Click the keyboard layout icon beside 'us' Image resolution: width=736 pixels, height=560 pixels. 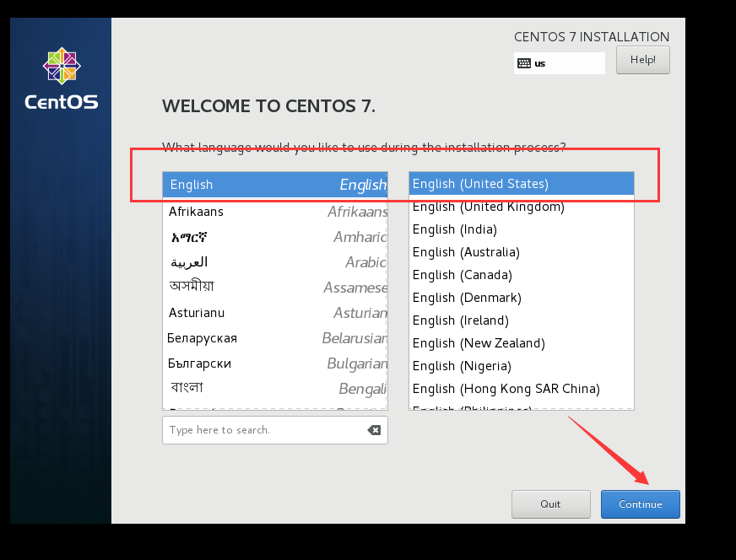tap(524, 63)
